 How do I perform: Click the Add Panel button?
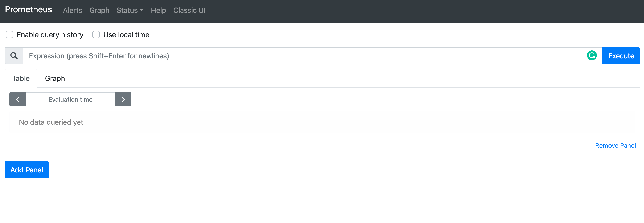tap(27, 170)
